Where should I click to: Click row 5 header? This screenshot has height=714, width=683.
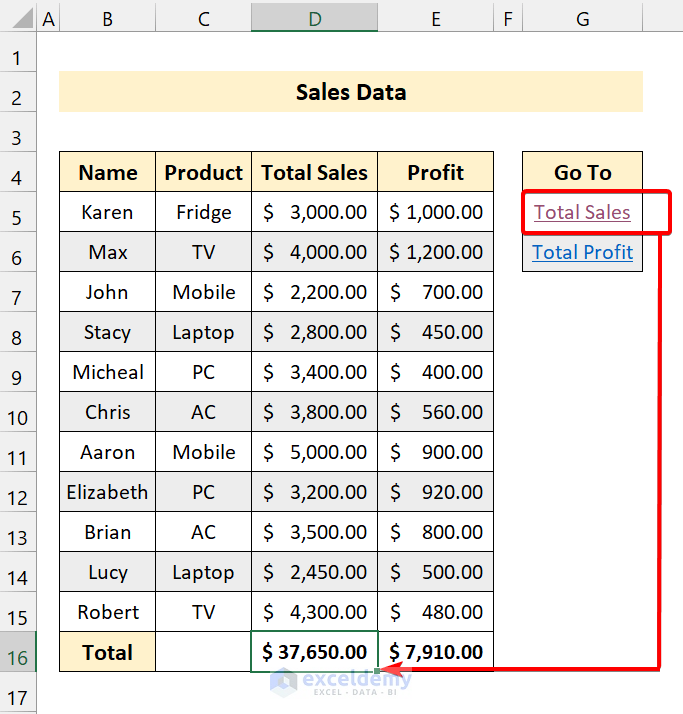coord(18,217)
